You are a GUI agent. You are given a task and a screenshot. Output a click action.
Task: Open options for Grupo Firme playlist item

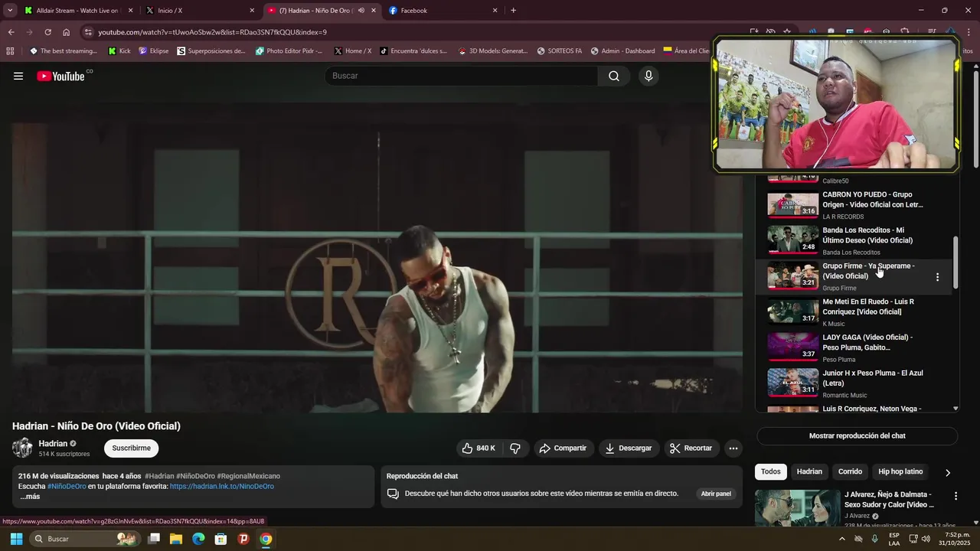(937, 277)
